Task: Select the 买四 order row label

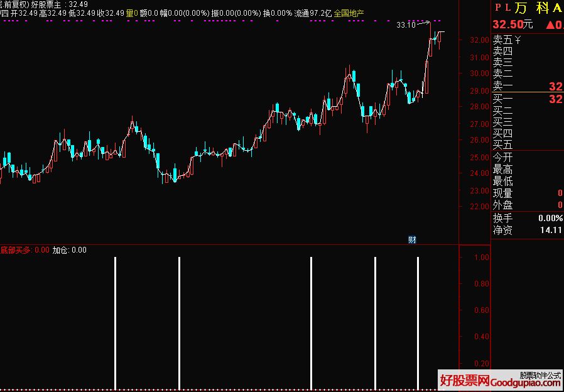Action: 502,134
